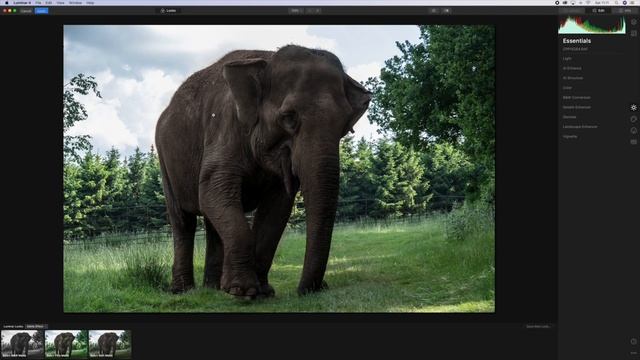640x360 pixels.
Task: Open the Help menu
Action: tap(90, 2)
